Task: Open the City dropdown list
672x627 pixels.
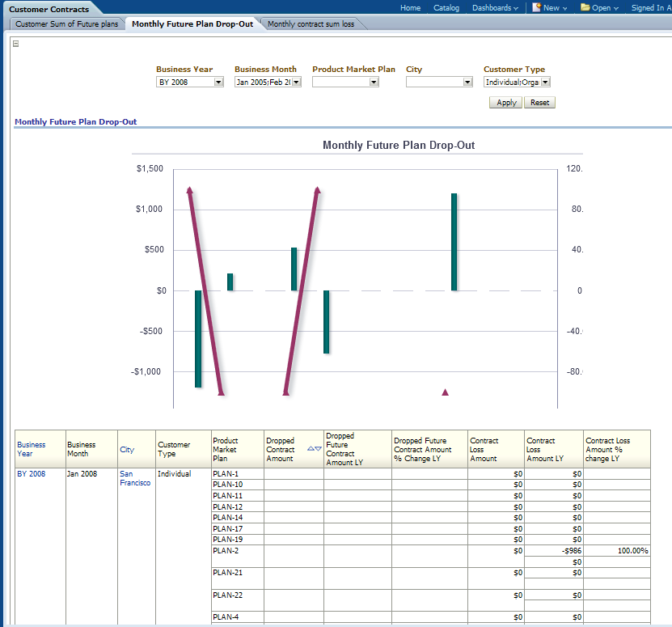Action: click(467, 82)
